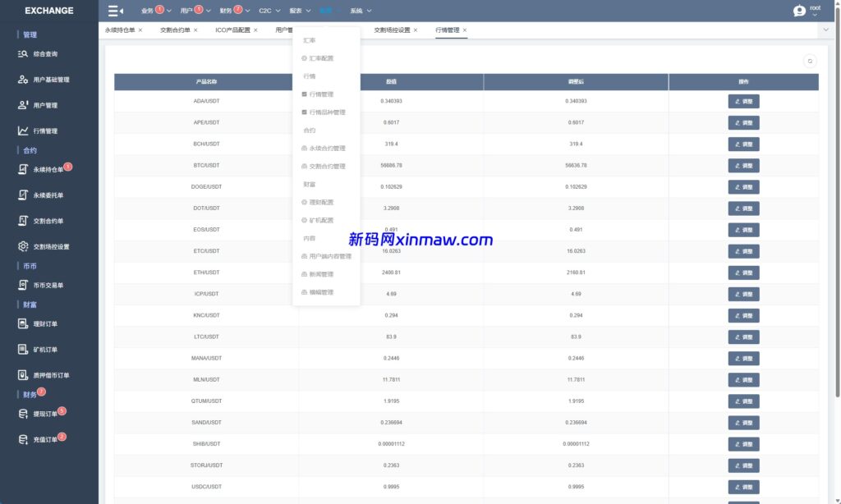Viewport: 841px width, 504px height.
Task: Select 汇率配置 from the dropdown menu
Action: coord(321,58)
